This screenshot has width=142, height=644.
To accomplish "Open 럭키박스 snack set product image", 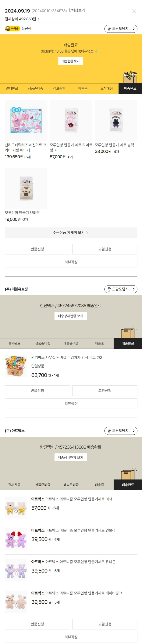I will click(x=16, y=366).
